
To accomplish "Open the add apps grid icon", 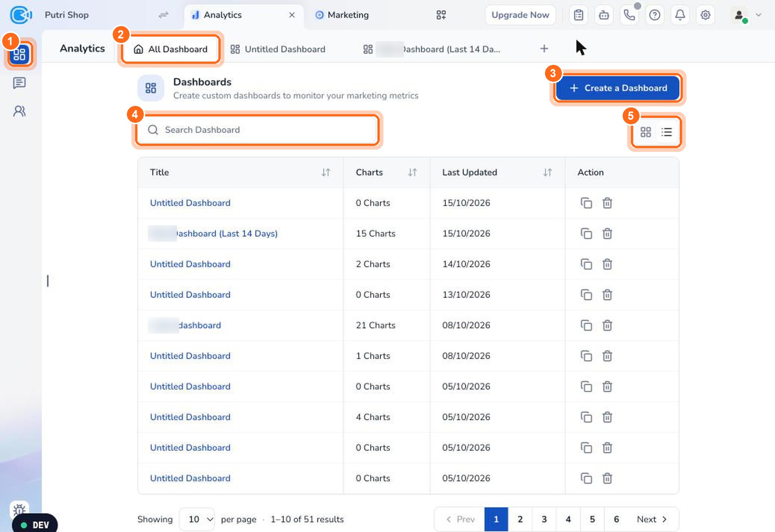I will [x=441, y=15].
